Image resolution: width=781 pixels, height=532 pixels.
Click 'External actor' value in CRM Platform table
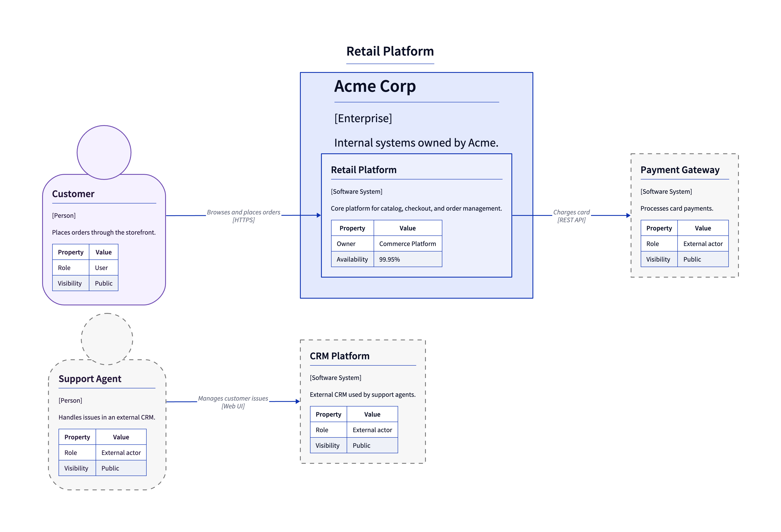click(x=372, y=430)
